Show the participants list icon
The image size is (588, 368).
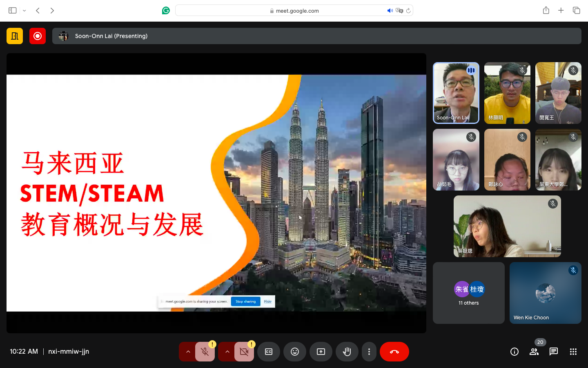[x=534, y=352]
